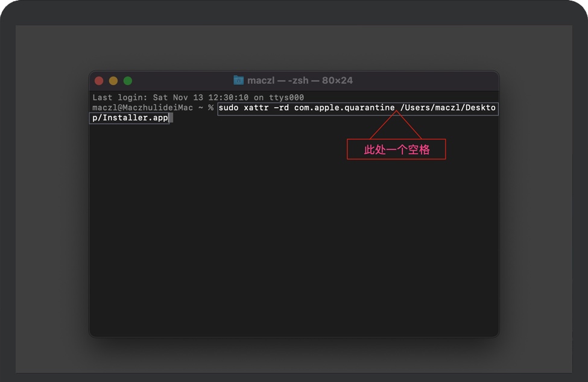Click the '/Users/maczl/Deskto' path segment
The image size is (588, 382).
pos(447,107)
